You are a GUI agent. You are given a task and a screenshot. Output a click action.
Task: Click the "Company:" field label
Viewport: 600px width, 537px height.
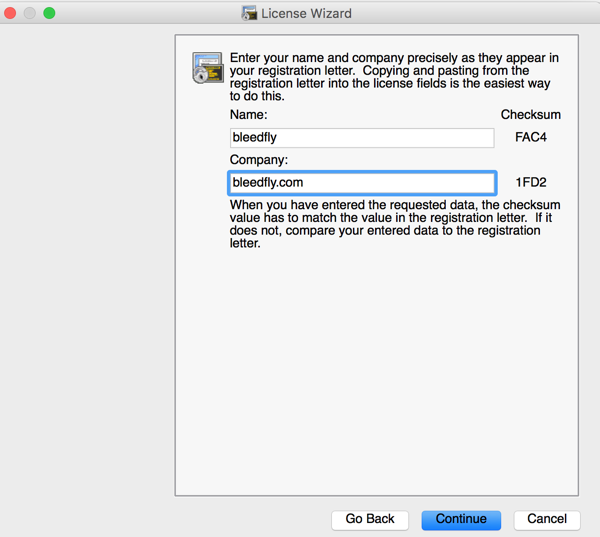pos(258,160)
